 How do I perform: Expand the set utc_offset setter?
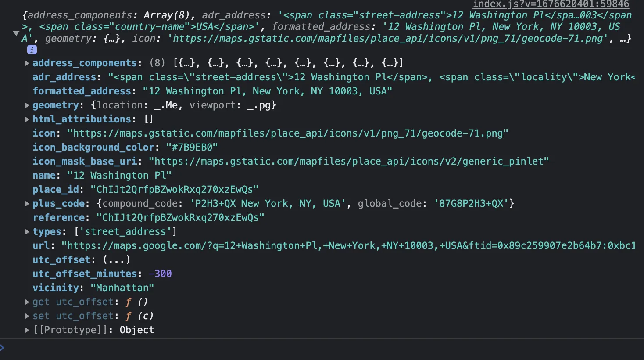(x=27, y=316)
